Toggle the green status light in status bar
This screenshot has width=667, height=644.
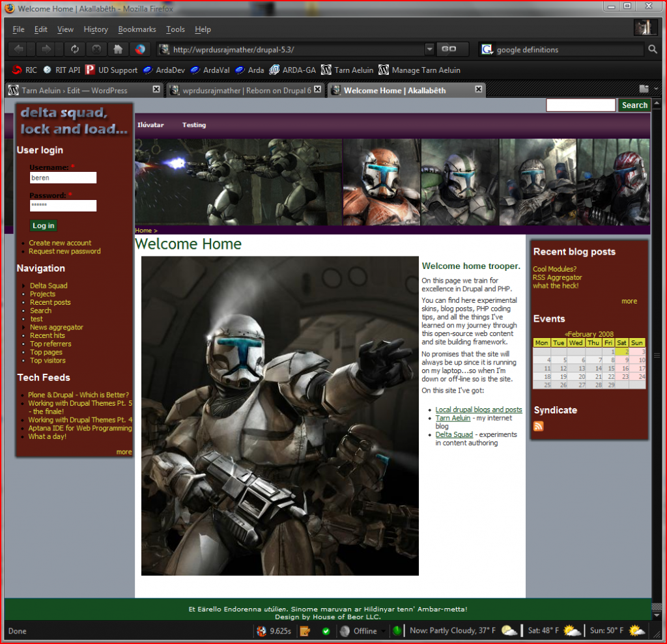coord(397,630)
